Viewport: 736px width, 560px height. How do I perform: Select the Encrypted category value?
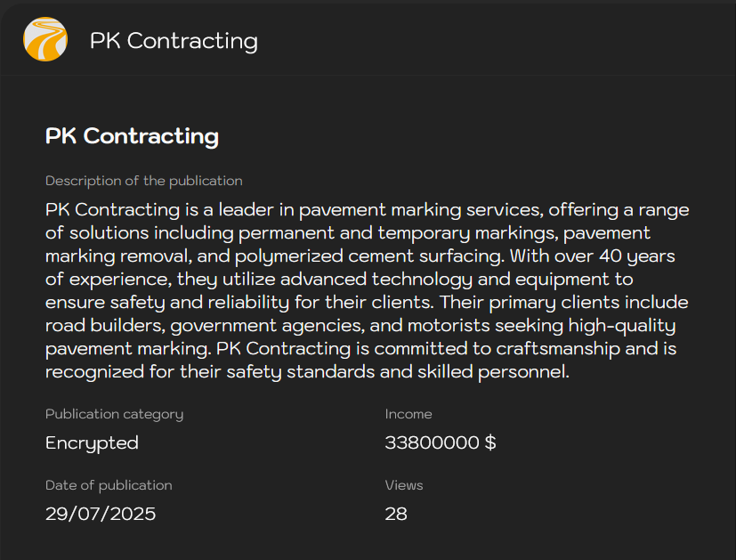click(x=92, y=442)
